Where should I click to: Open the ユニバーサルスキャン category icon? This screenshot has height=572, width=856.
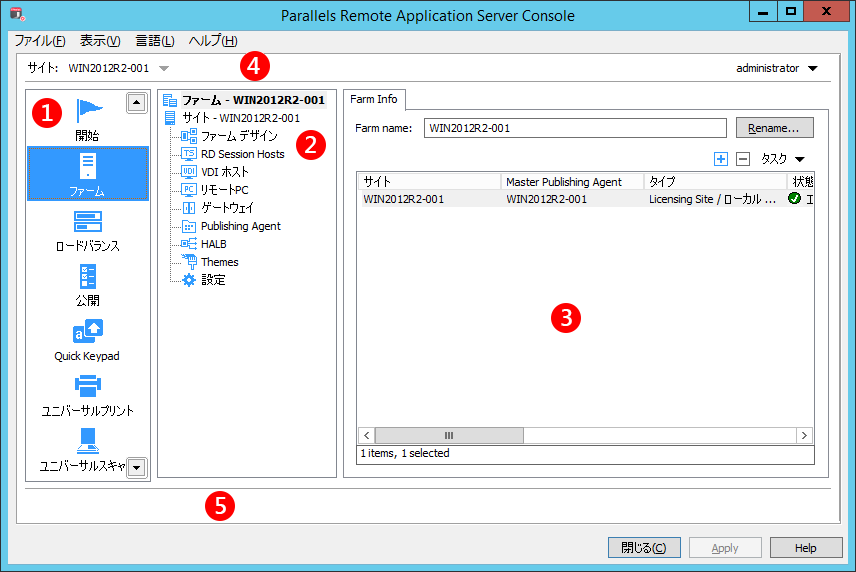[x=87, y=441]
